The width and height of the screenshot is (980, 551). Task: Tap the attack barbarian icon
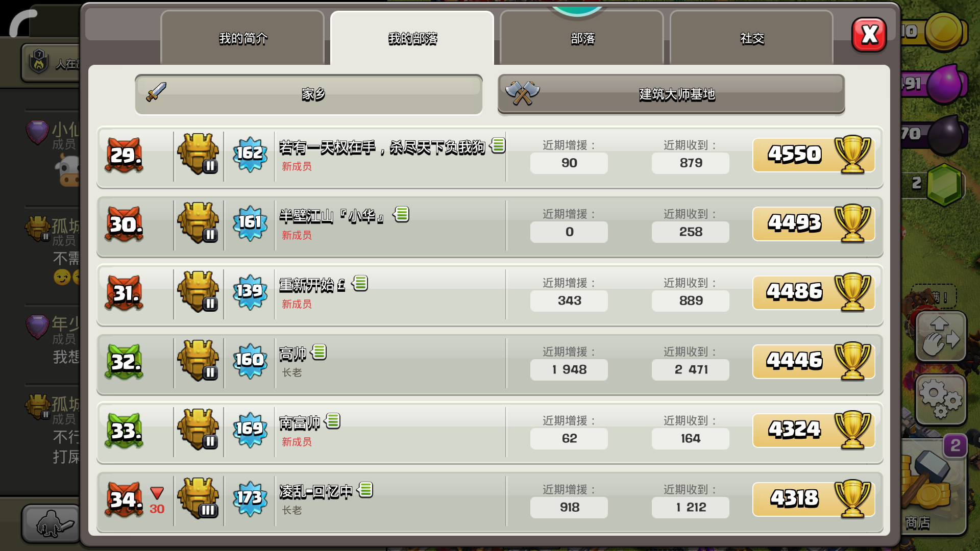pos(51,523)
